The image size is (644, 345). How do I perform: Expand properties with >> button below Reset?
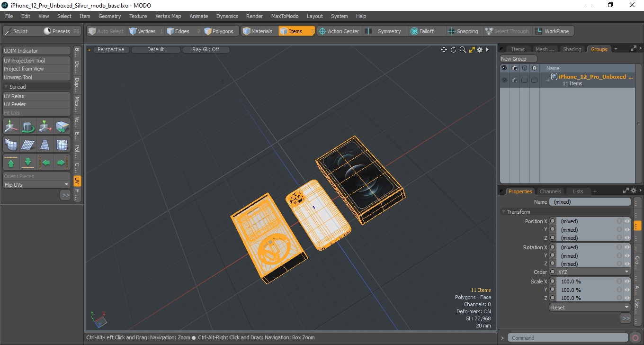point(626,318)
